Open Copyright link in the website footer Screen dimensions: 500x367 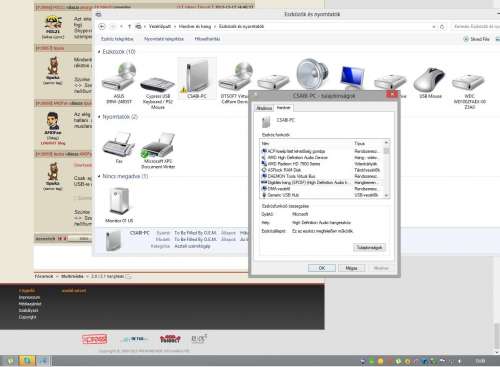click(27, 317)
